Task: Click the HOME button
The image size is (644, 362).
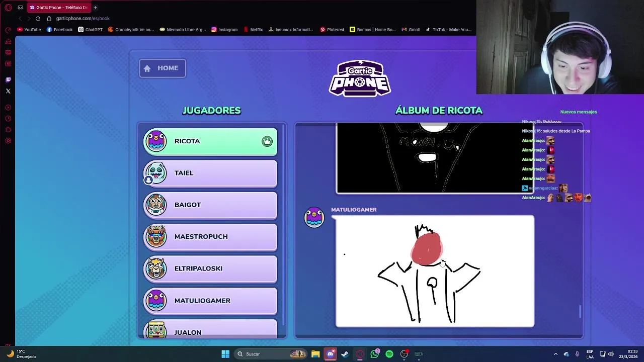Action: point(162,68)
